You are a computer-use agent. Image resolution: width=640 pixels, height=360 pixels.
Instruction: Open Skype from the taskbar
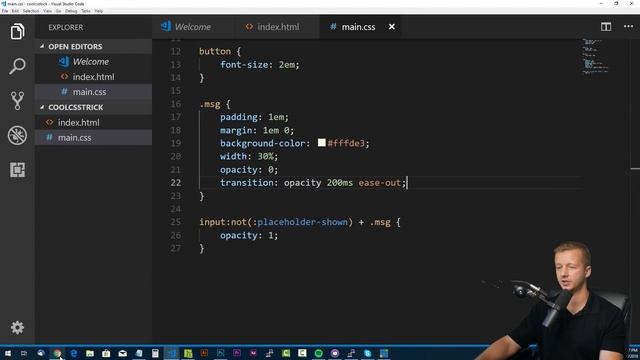coord(367,353)
